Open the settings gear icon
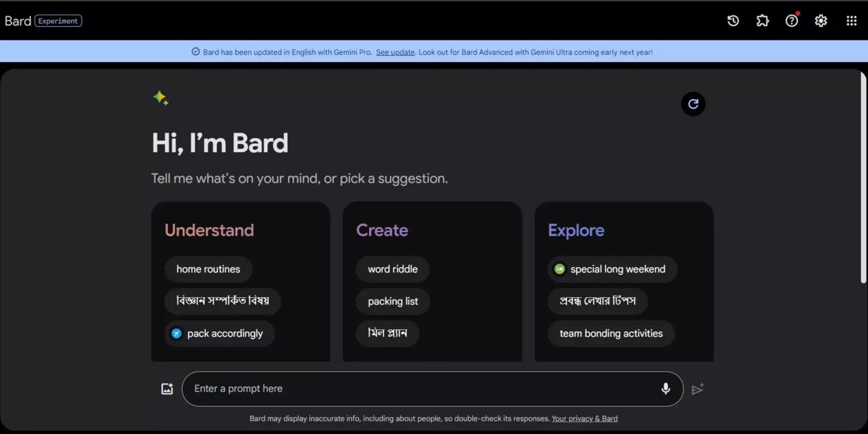Screen dimensions: 868x434 821,20
